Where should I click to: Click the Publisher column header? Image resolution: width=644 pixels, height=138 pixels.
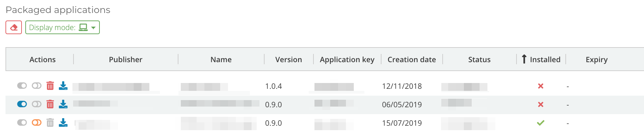pyautogui.click(x=125, y=59)
